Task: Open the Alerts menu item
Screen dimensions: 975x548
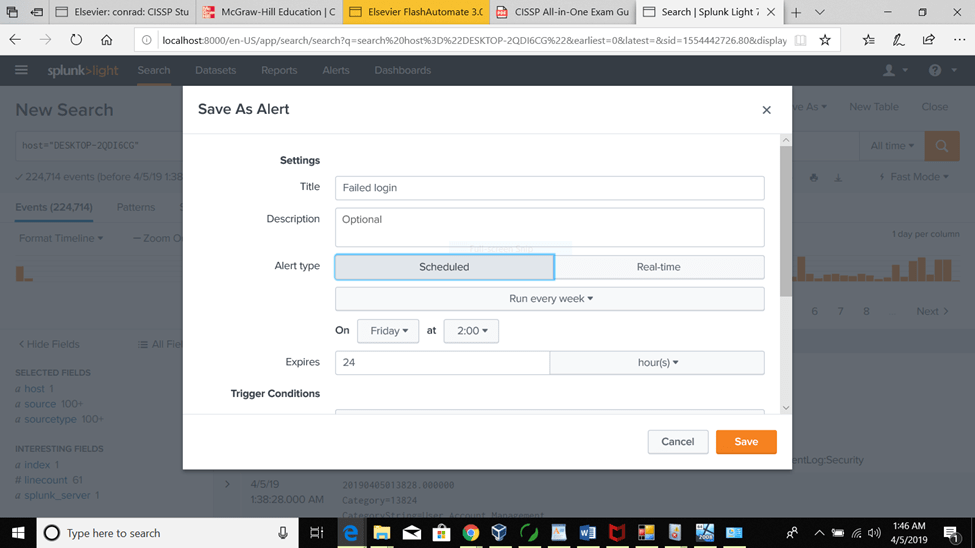Action: (x=336, y=70)
